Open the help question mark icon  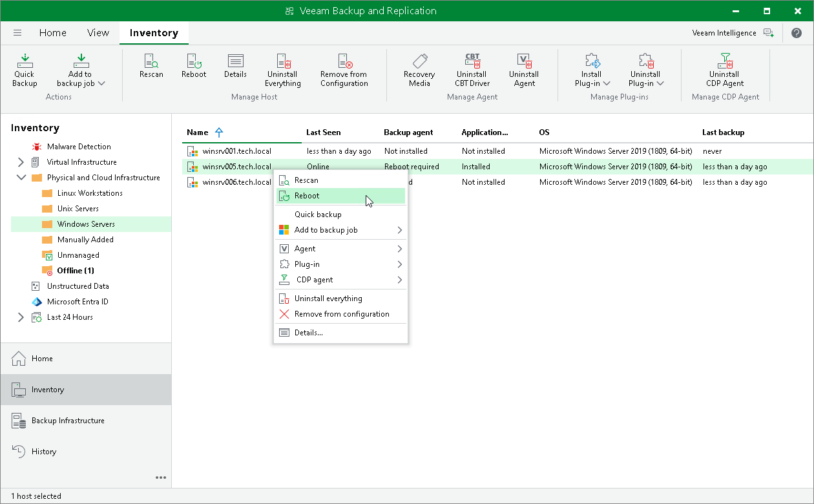click(x=796, y=33)
